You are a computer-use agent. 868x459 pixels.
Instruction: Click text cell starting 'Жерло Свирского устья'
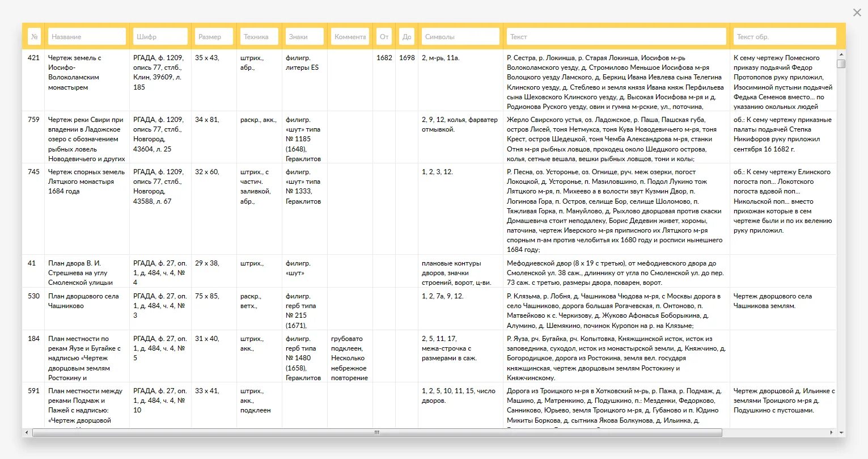613,139
